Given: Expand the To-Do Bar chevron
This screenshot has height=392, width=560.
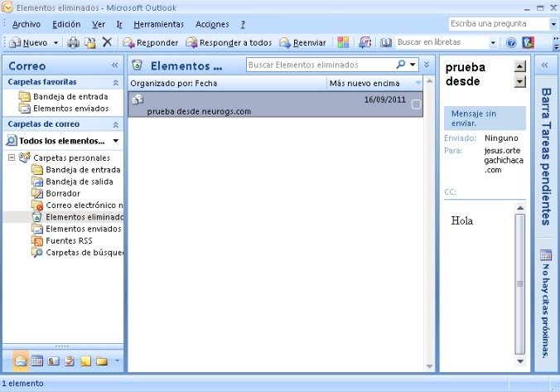Looking at the screenshot, I should tap(544, 65).
